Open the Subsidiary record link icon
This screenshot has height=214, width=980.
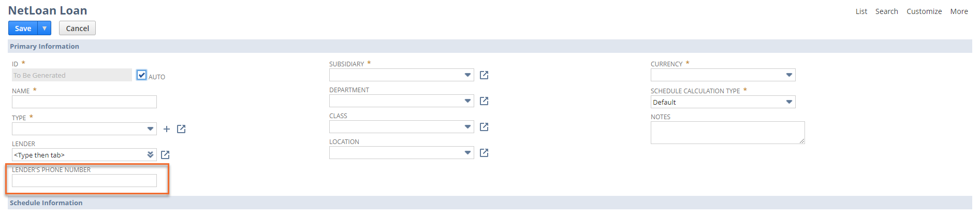(x=484, y=75)
